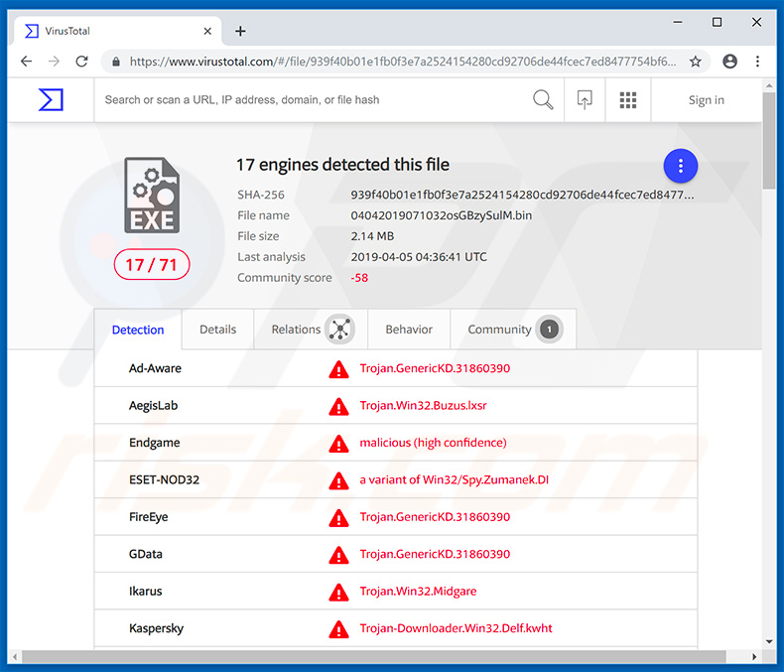Image resolution: width=784 pixels, height=672 pixels.
Task: Click the ESET-NOD32 warning triangle icon
Action: (x=338, y=480)
